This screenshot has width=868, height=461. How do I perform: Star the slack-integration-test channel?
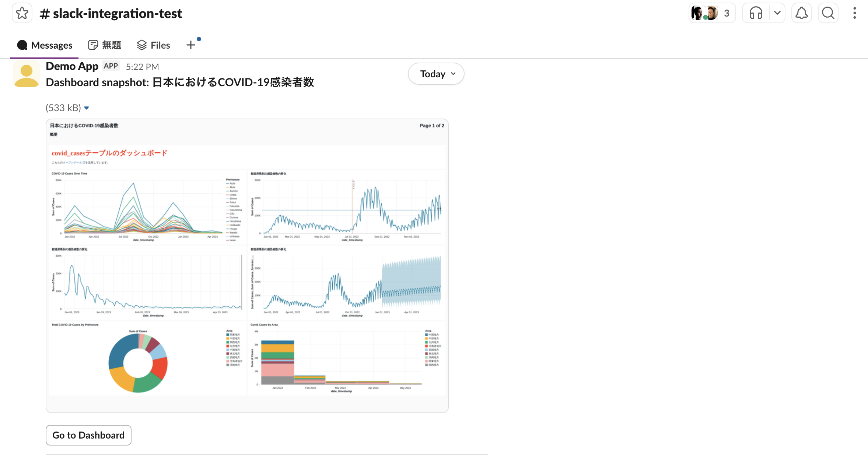[22, 13]
